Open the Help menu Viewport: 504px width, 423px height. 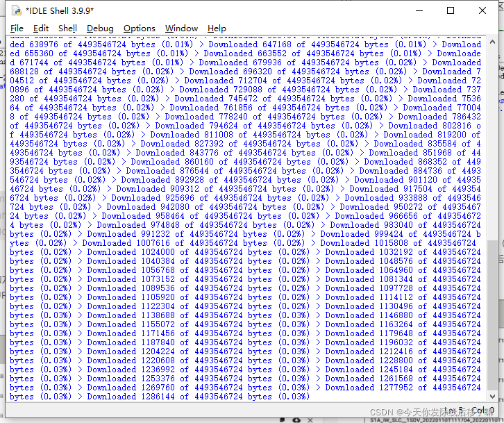[217, 28]
